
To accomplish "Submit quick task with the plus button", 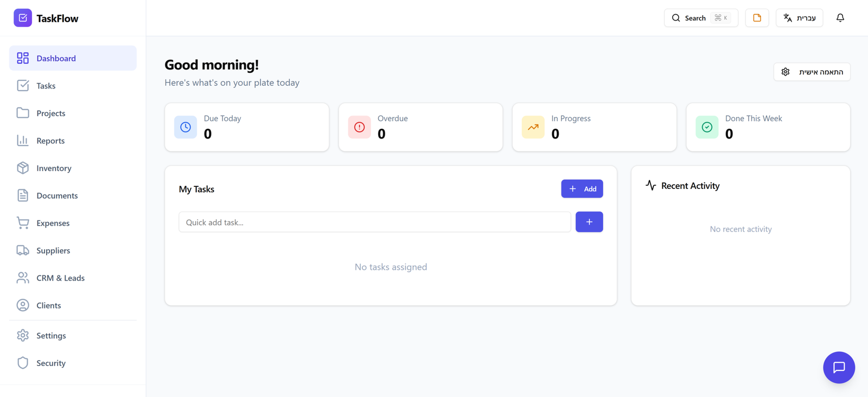I will 589,222.
